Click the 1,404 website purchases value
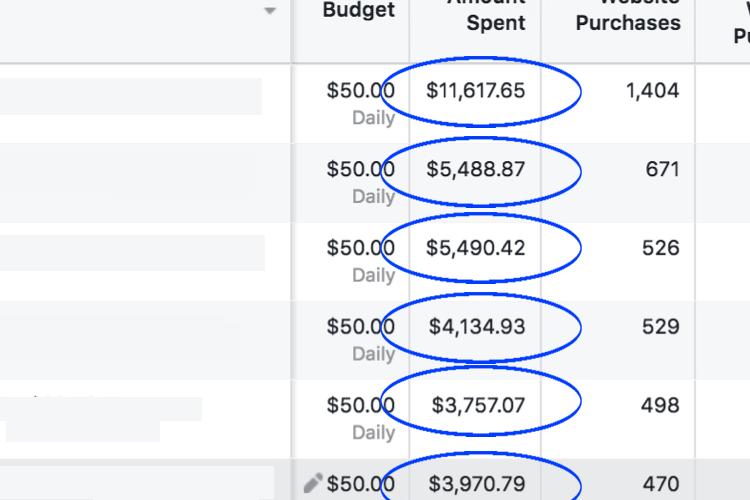Image resolution: width=750 pixels, height=500 pixels. pyautogui.click(x=652, y=91)
